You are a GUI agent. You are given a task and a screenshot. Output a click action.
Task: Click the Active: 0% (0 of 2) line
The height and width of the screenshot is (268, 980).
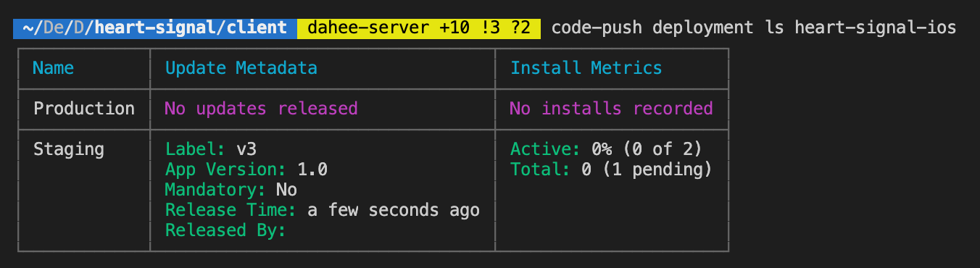(606, 149)
